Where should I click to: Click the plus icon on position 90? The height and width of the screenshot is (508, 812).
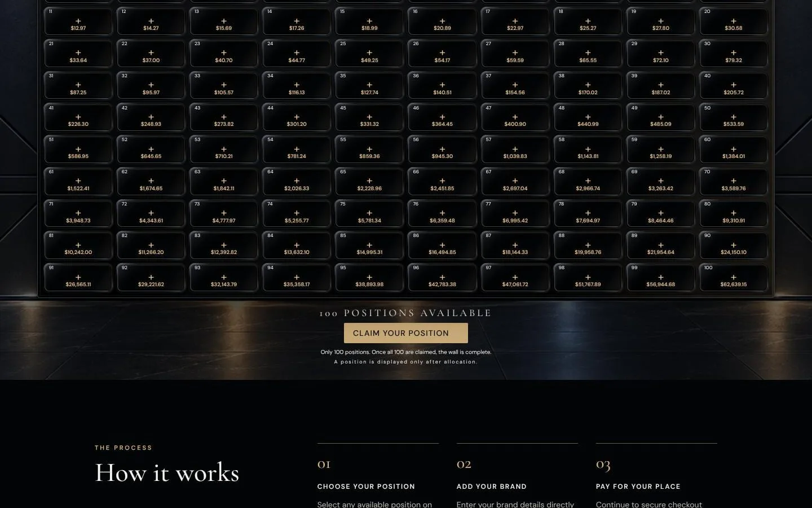click(734, 245)
